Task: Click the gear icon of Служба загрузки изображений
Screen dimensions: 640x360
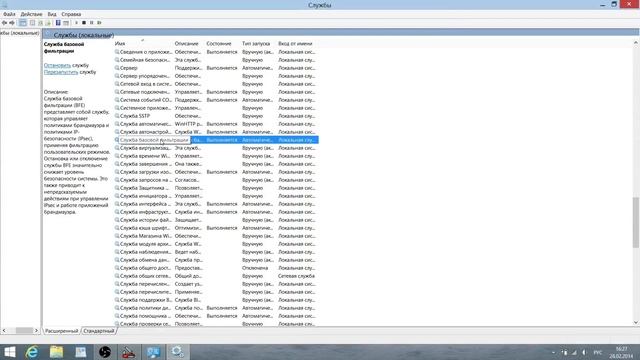Action: [117, 172]
